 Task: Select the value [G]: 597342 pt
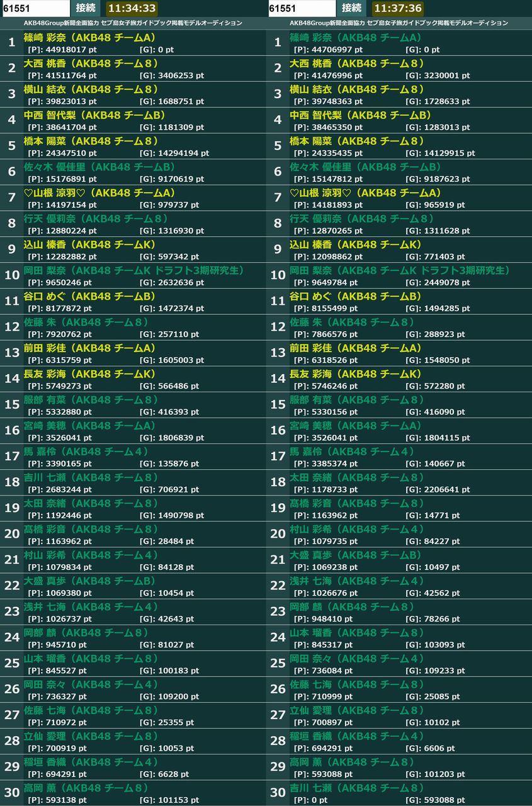point(169,256)
